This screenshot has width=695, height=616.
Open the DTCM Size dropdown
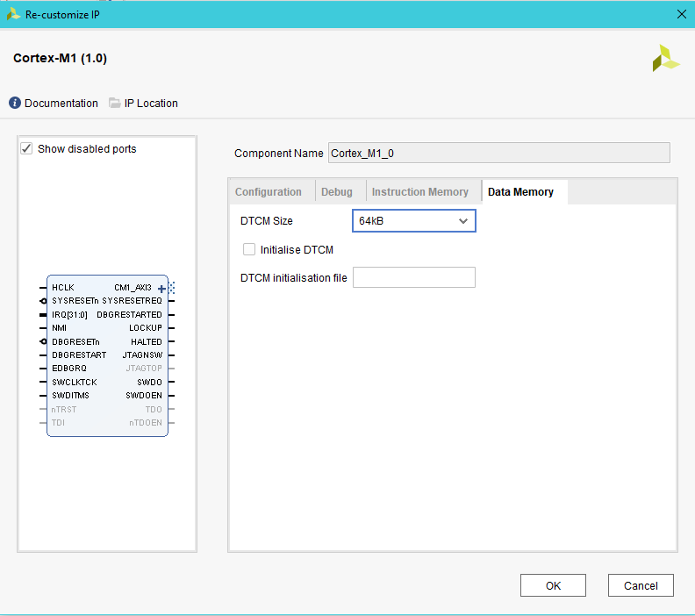[414, 221]
